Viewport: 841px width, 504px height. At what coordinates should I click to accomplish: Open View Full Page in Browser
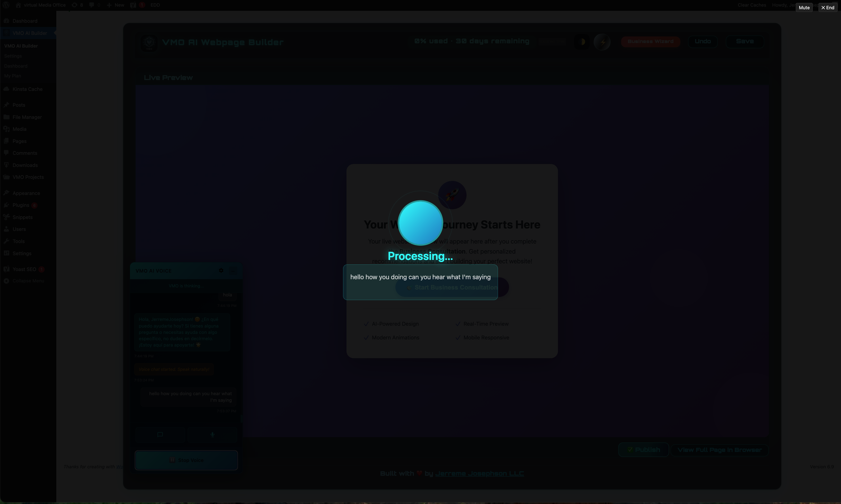719,450
